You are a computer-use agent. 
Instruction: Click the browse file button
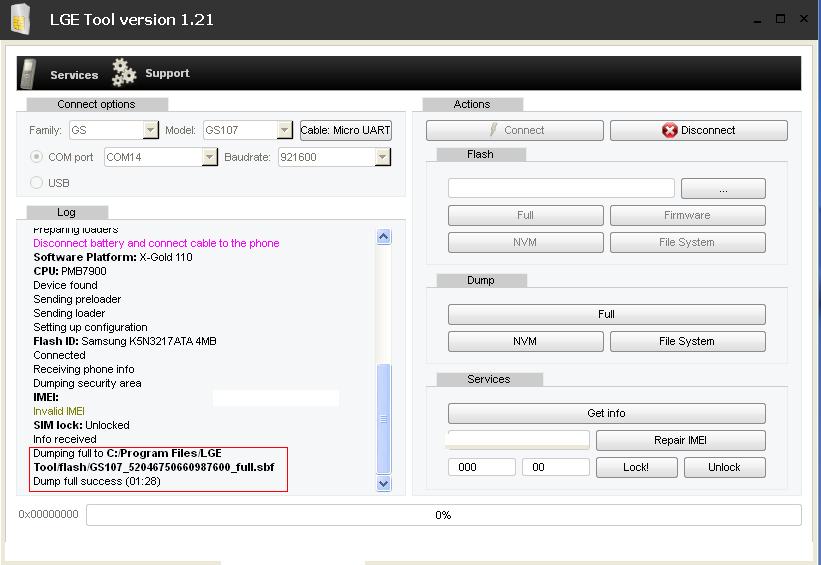pos(723,188)
